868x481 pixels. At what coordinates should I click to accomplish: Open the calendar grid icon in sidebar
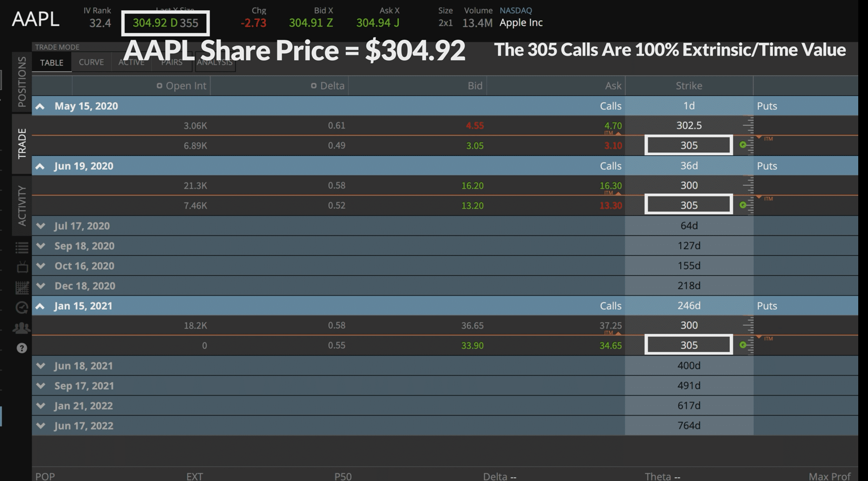point(22,287)
